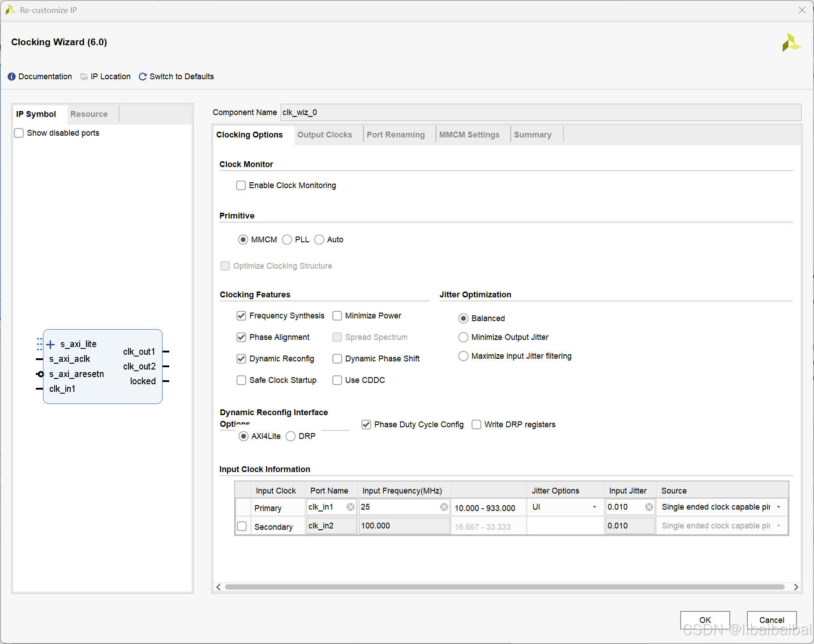The height and width of the screenshot is (644, 814).
Task: Click the OK button
Action: coord(704,620)
